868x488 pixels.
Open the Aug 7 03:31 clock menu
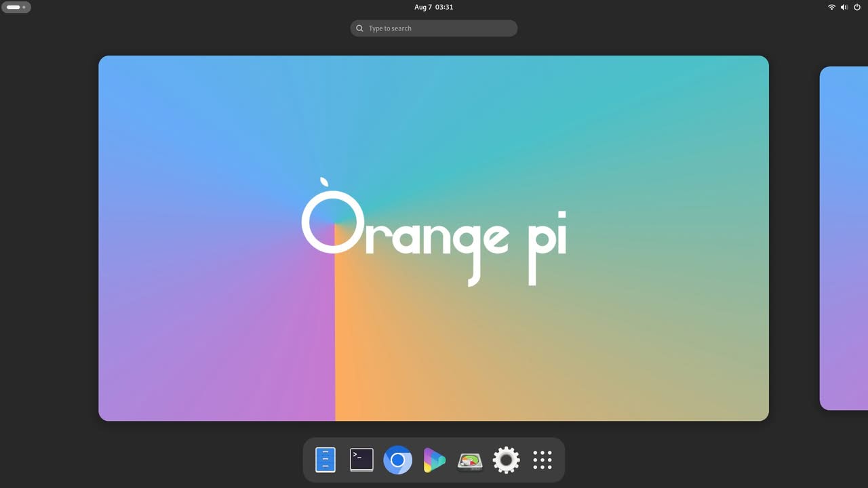tap(434, 7)
